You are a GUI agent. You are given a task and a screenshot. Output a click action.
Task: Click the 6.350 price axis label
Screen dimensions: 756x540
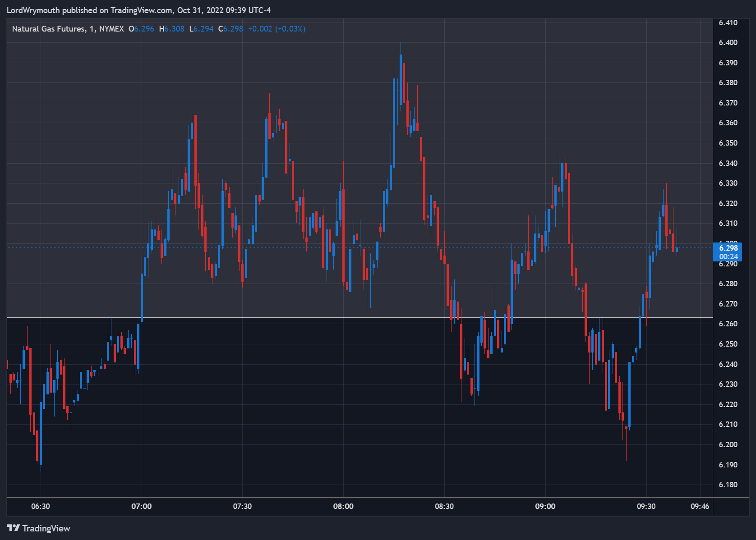point(728,143)
